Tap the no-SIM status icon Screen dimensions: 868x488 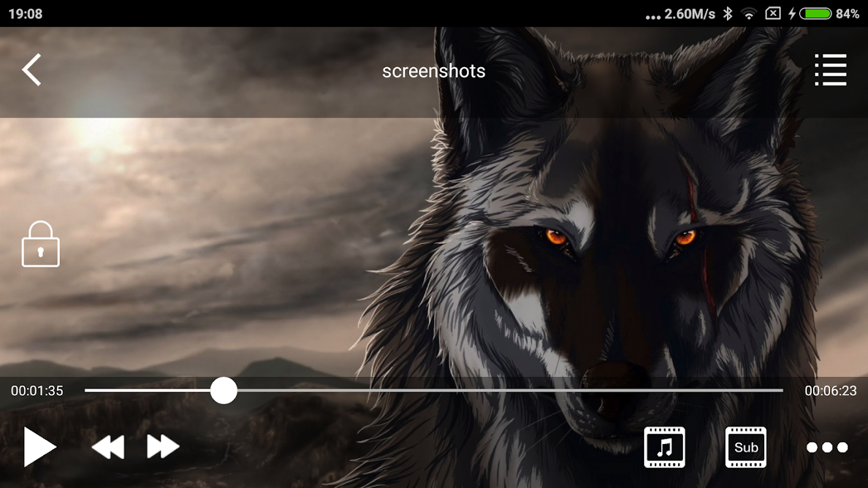pyautogui.click(x=773, y=13)
